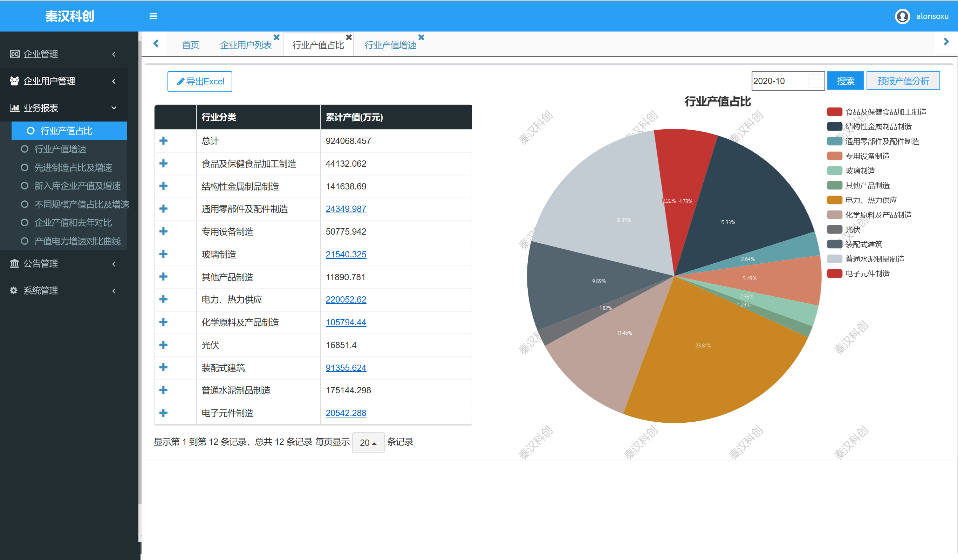The height and width of the screenshot is (560, 958).
Task: Expand the 光伏 row plus icon
Action: [164, 345]
